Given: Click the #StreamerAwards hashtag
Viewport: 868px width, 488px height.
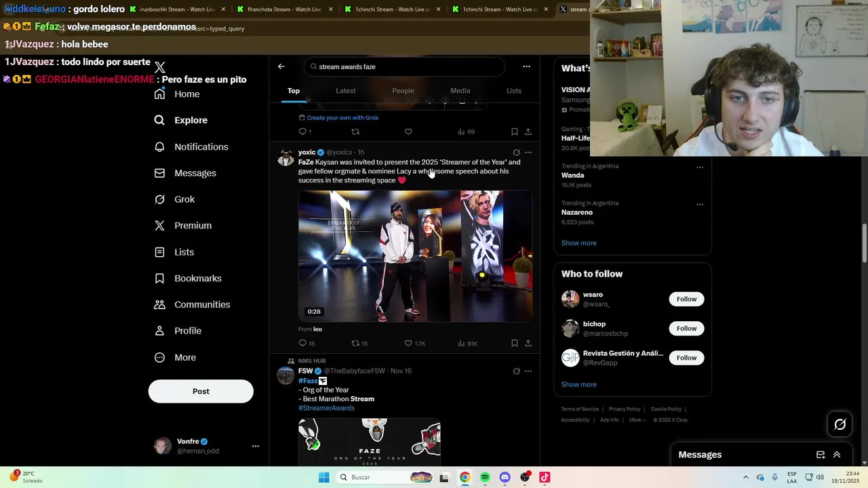Looking at the screenshot, I should (326, 408).
